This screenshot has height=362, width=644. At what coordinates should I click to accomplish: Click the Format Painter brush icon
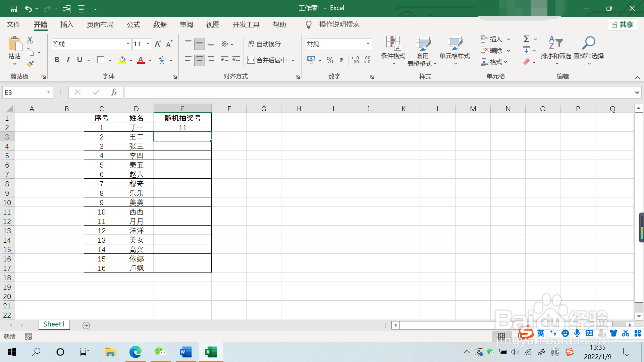point(31,64)
